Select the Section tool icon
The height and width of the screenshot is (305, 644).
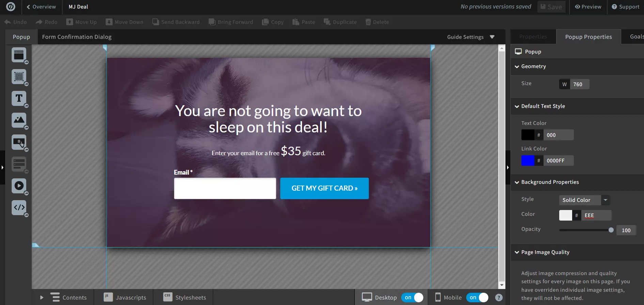coord(19,55)
